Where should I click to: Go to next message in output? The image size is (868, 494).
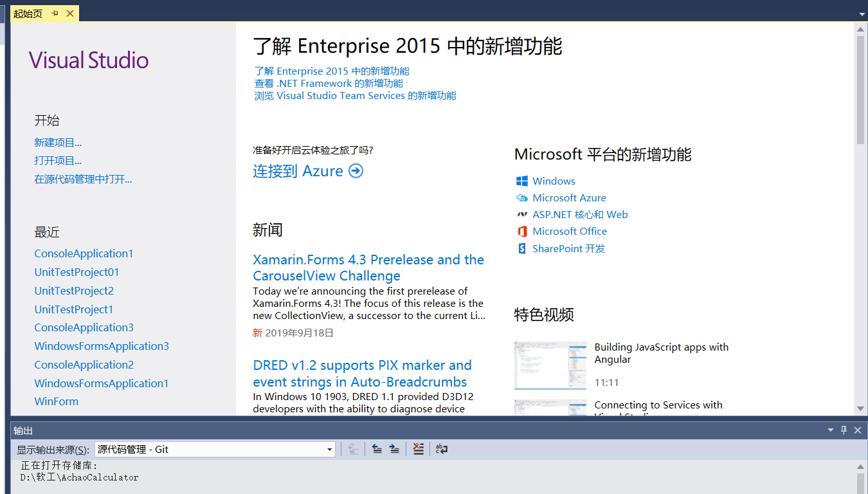pos(395,449)
